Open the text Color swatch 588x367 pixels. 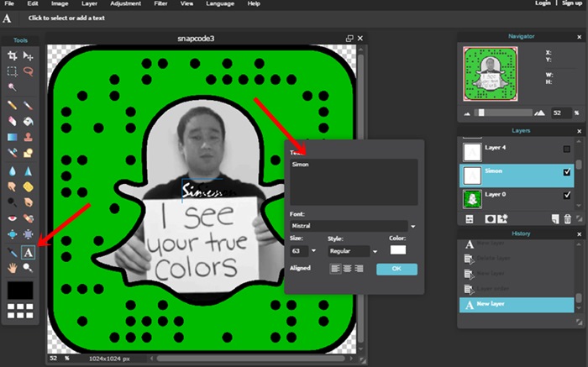[x=398, y=250]
